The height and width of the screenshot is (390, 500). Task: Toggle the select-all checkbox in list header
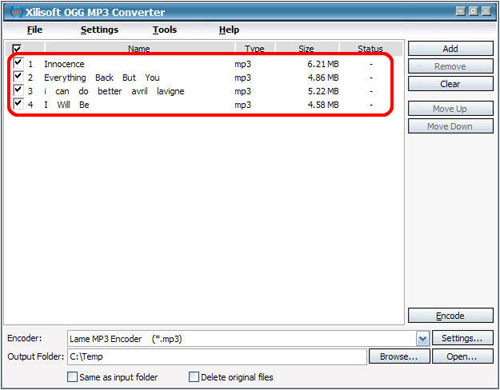click(17, 49)
